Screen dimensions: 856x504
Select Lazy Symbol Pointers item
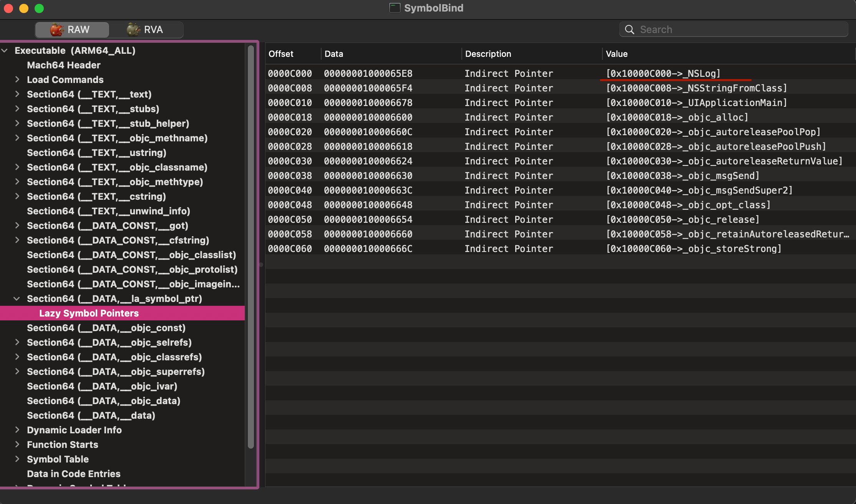122,313
